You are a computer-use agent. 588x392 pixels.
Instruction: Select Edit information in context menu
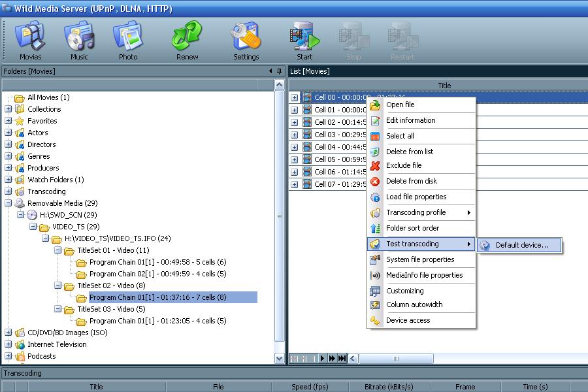410,120
